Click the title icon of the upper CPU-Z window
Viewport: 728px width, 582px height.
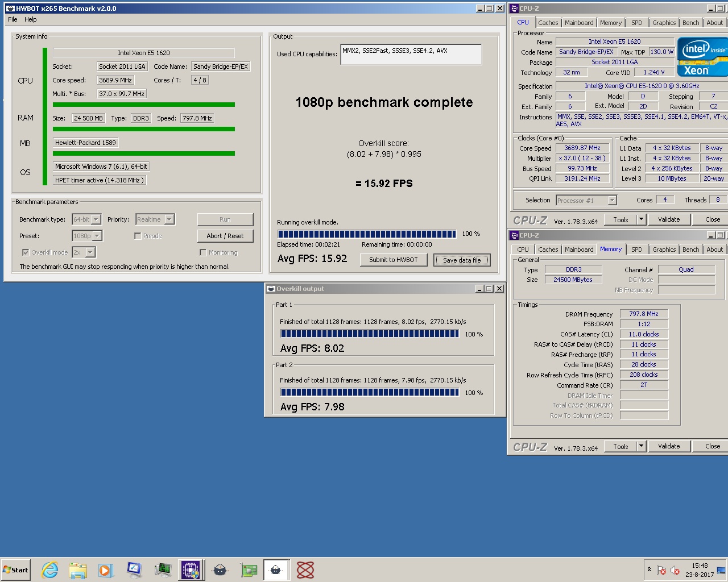pyautogui.click(x=514, y=9)
